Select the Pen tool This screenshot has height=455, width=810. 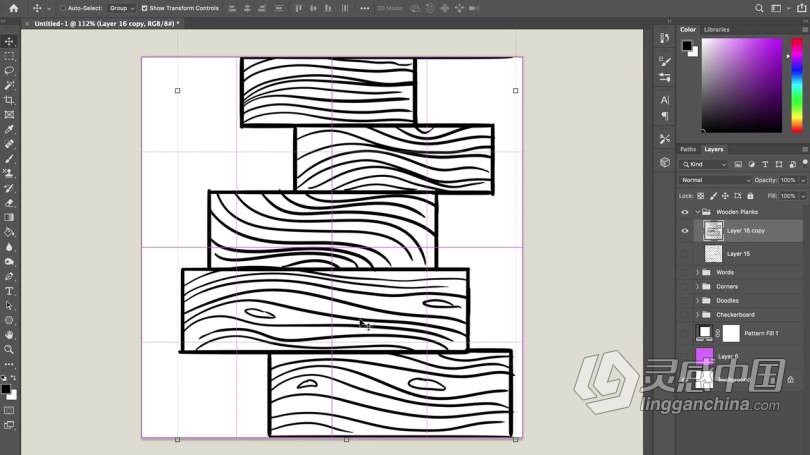[9, 276]
